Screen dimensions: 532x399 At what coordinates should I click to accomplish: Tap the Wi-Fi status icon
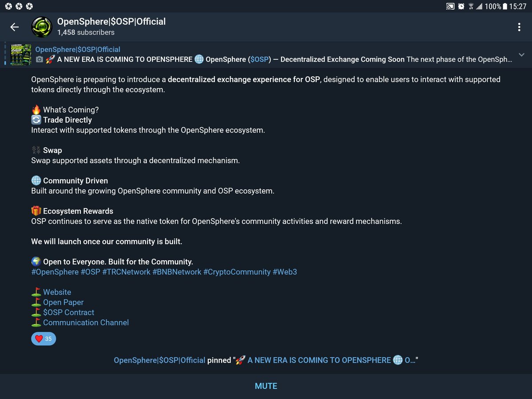[x=471, y=7]
